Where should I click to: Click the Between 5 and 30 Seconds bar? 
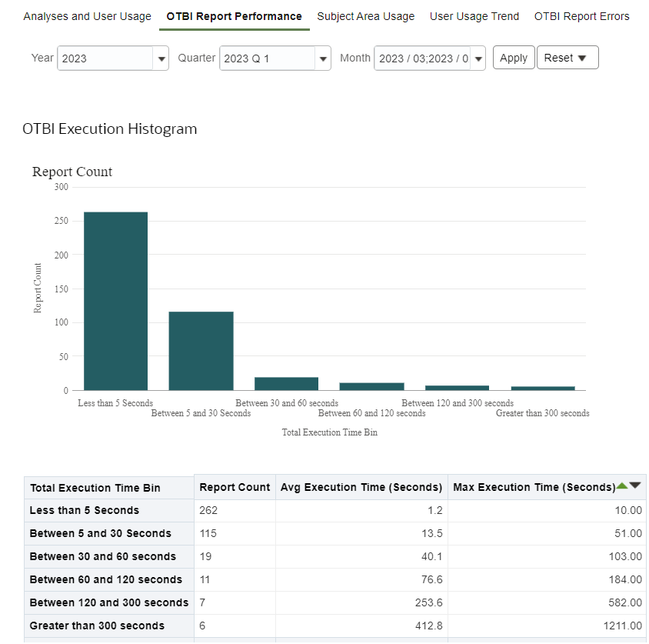point(201,351)
